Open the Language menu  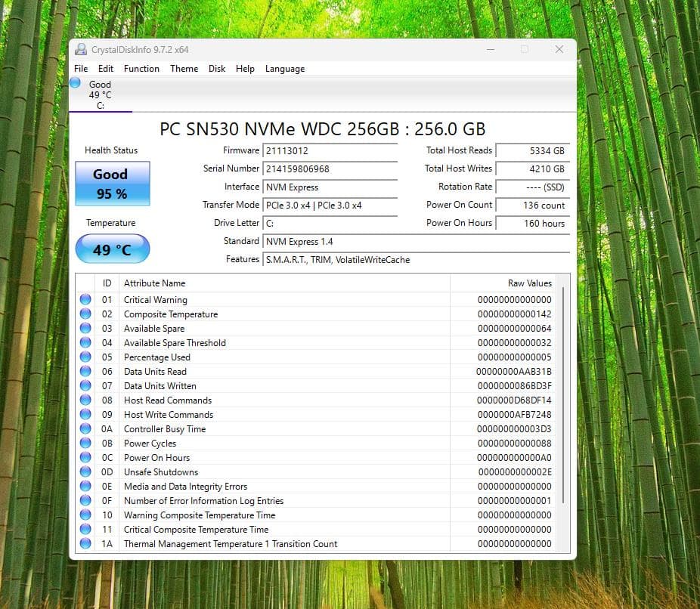285,69
